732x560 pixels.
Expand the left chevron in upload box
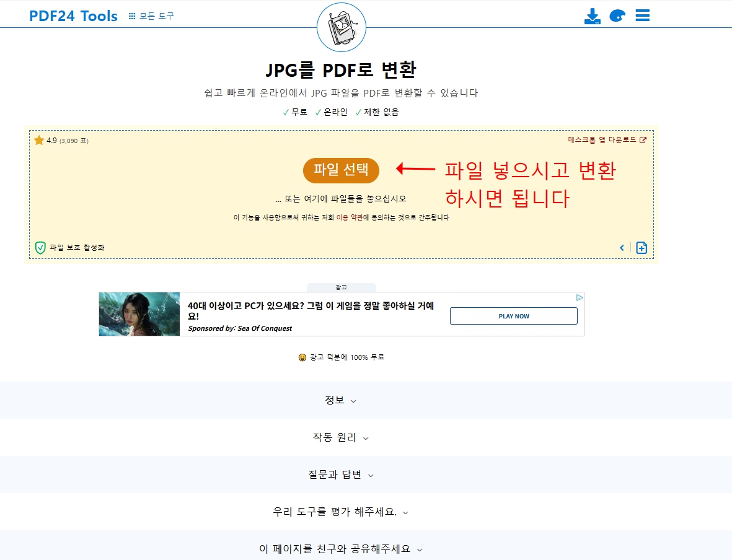click(622, 248)
